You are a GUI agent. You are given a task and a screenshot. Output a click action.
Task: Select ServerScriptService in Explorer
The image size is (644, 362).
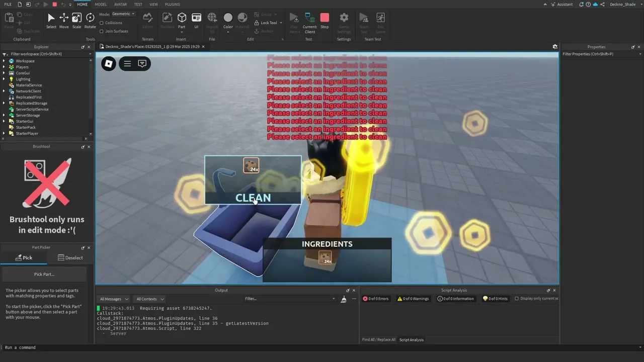pyautogui.click(x=32, y=109)
